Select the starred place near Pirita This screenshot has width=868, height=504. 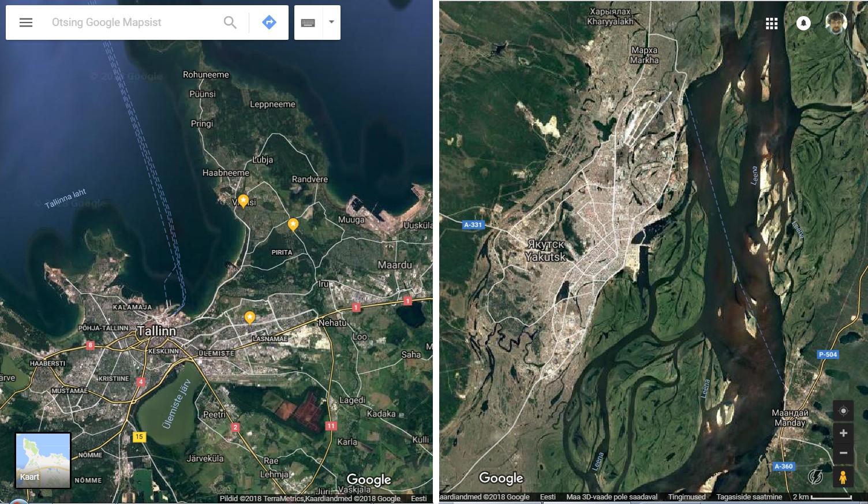293,225
